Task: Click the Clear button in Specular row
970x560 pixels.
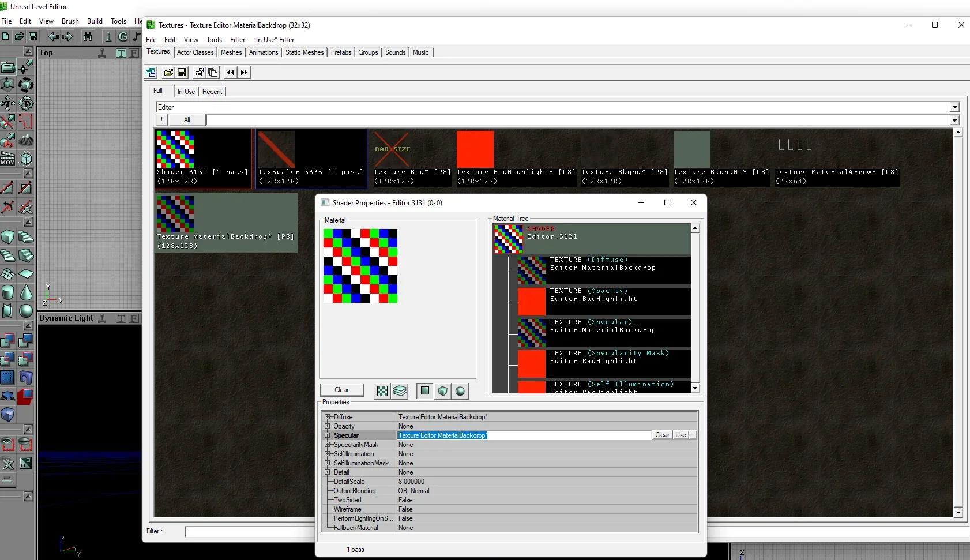Action: [662, 435]
